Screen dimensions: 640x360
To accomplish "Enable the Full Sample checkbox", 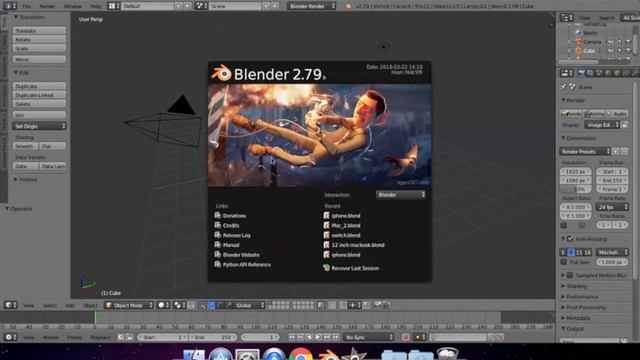I will tap(564, 262).
